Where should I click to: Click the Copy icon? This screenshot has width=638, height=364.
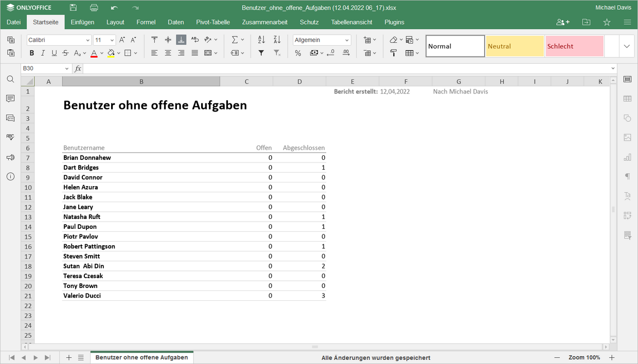coord(11,40)
